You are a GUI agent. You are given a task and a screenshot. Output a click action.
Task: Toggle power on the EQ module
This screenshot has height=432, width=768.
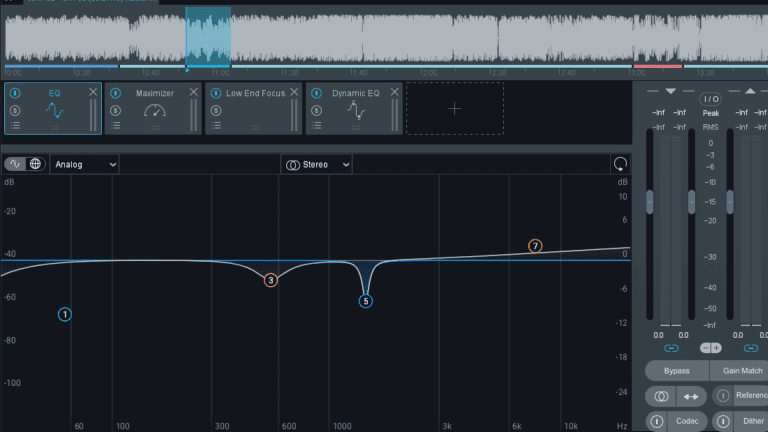click(x=15, y=93)
